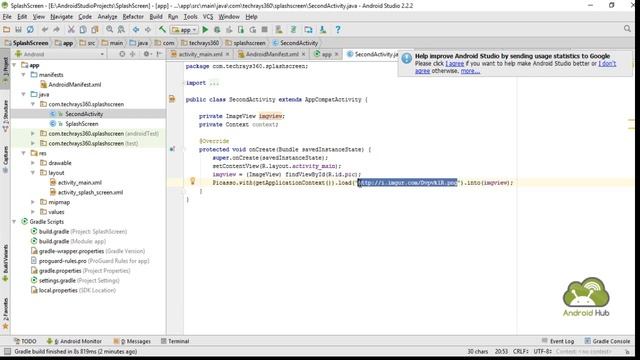Image resolution: width=640 pixels, height=360 pixels.
Task: Toggle the Favorites side panel
Action: pos(5,313)
